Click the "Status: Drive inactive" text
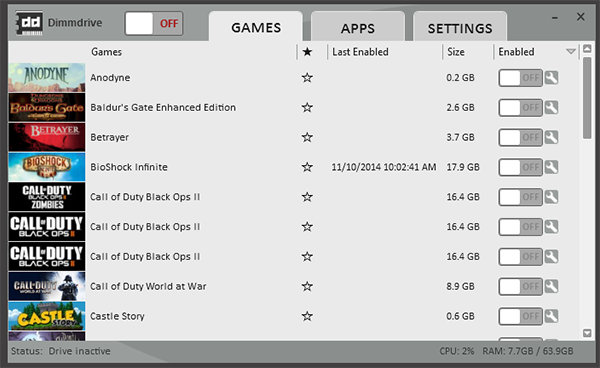Viewport: 600px width, 368px height. 60,351
